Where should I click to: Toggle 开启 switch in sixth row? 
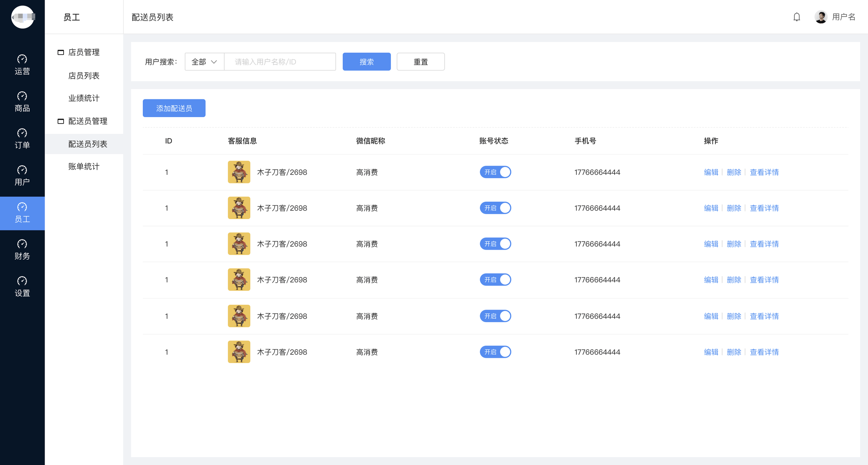click(495, 352)
